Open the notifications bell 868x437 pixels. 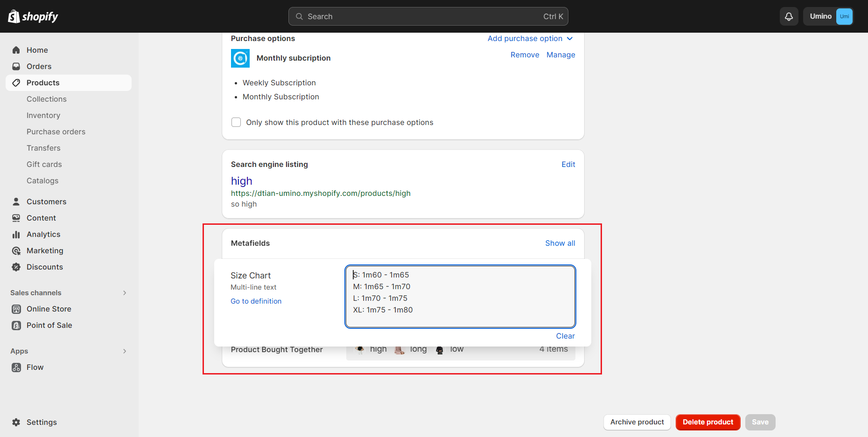click(x=789, y=16)
